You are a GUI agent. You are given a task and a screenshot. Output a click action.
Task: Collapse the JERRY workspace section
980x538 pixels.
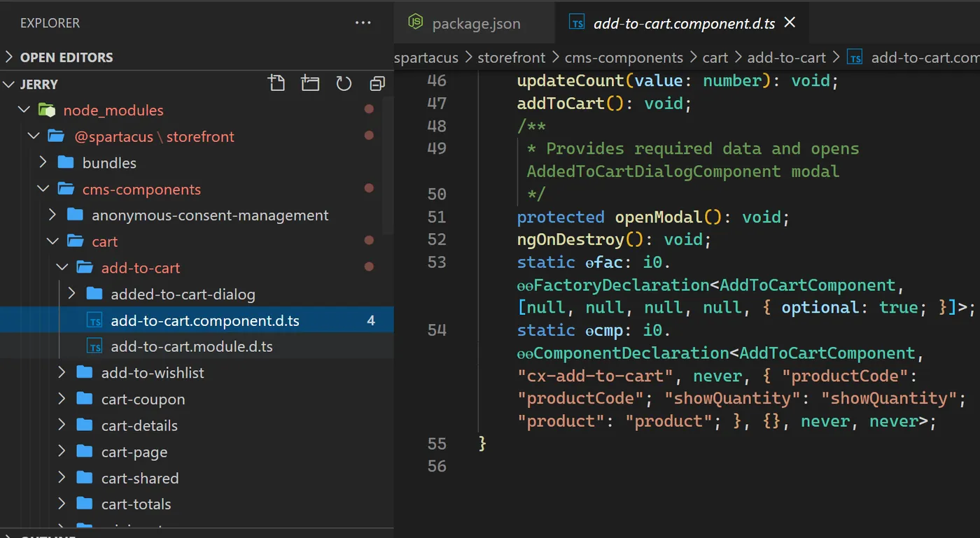click(10, 84)
